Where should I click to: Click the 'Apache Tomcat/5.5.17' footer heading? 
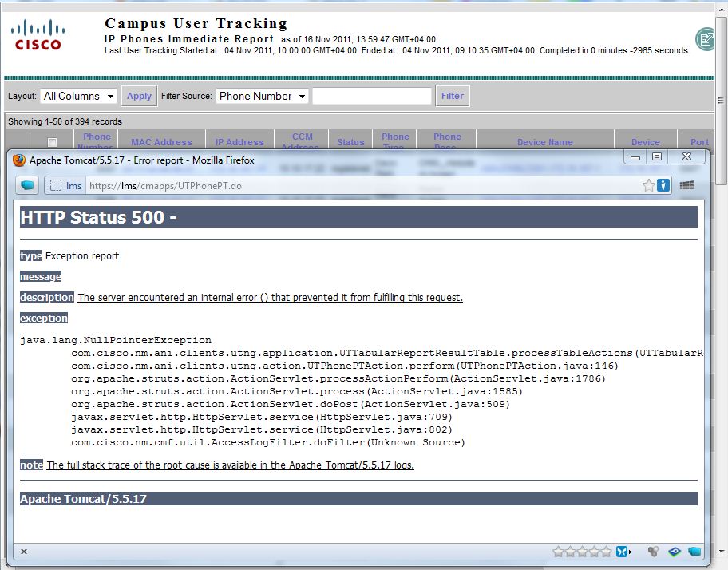tap(84, 499)
